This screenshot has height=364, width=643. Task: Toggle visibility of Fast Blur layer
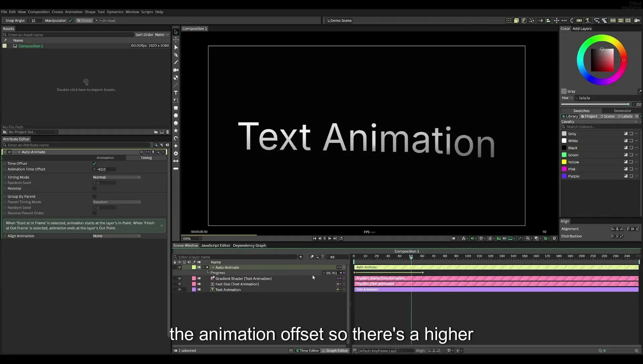180,284
